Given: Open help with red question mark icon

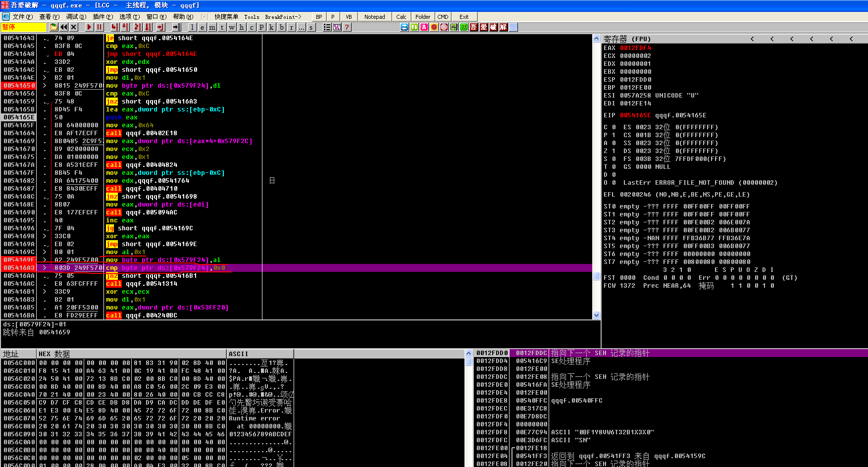Looking at the screenshot, I should (x=347, y=27).
